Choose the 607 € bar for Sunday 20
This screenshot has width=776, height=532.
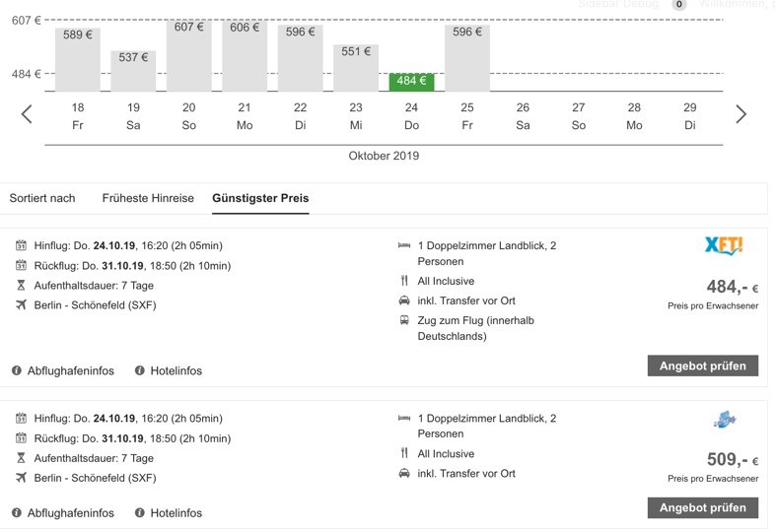pyautogui.click(x=188, y=55)
